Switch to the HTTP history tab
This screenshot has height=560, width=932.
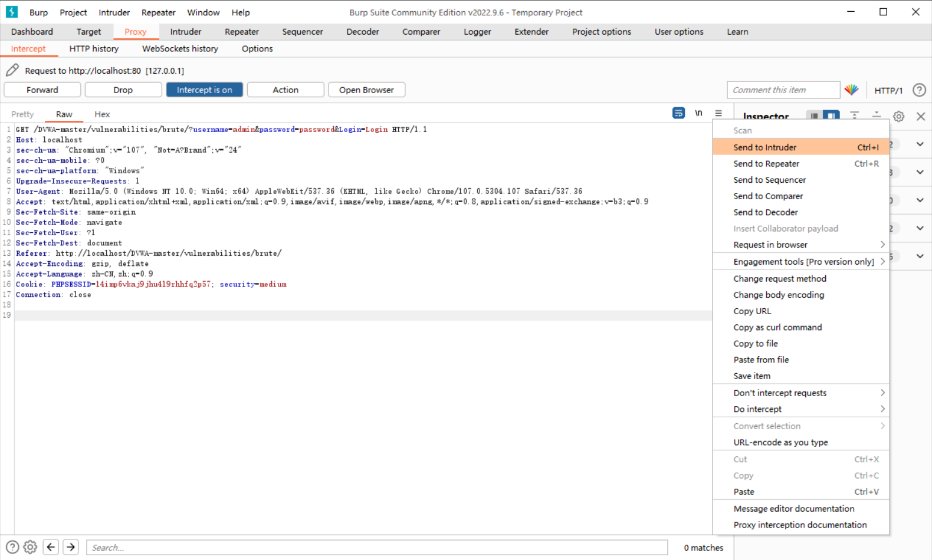point(94,49)
